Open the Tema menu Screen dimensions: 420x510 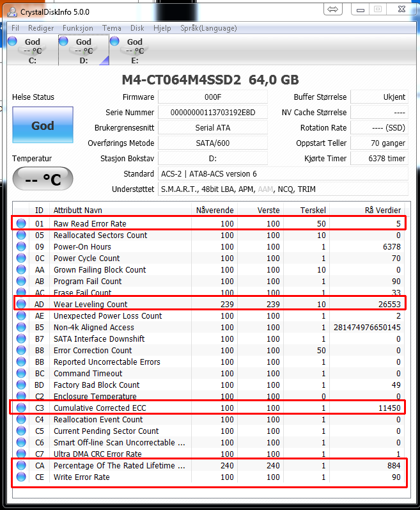111,28
